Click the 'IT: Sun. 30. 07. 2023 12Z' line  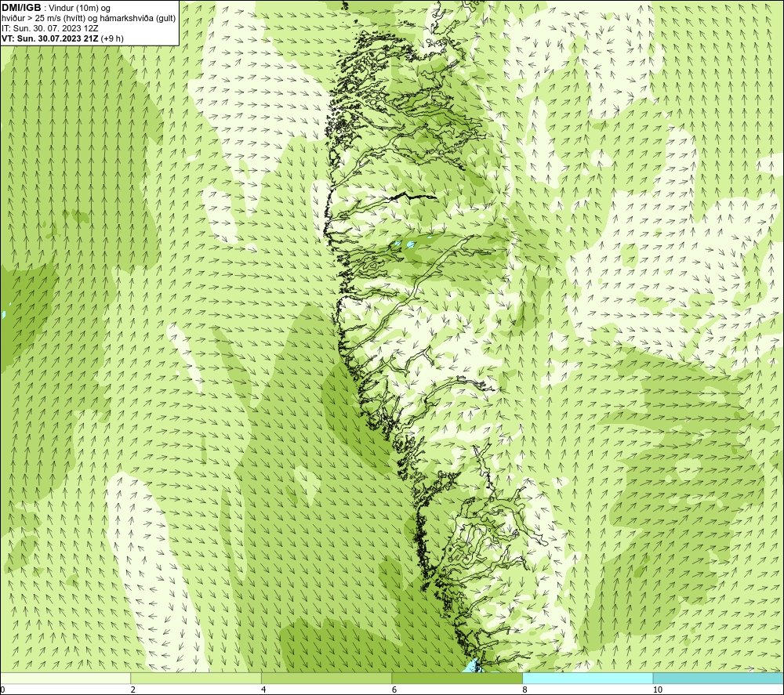click(x=50, y=28)
